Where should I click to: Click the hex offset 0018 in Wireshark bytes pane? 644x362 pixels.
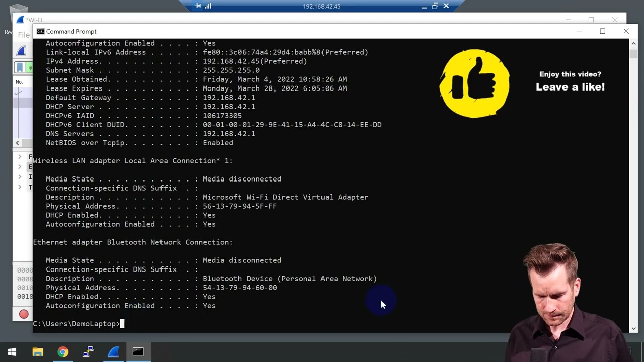click(25, 297)
